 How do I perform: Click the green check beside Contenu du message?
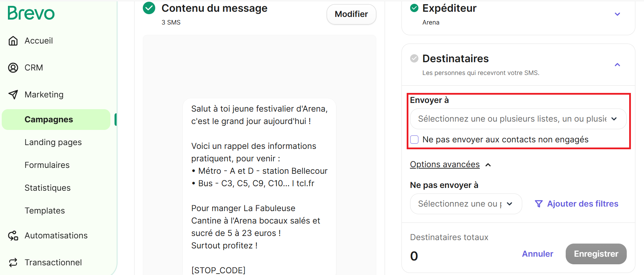click(x=149, y=8)
